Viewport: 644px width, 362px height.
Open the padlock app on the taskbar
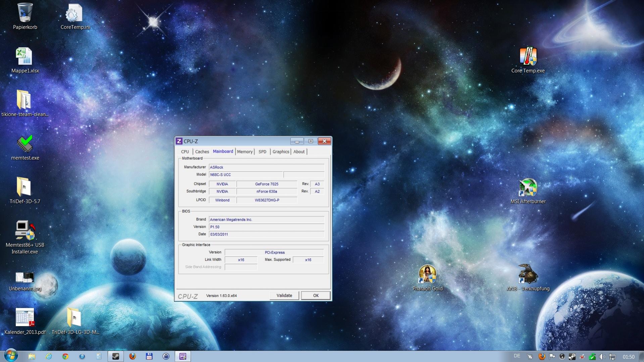coord(166,356)
